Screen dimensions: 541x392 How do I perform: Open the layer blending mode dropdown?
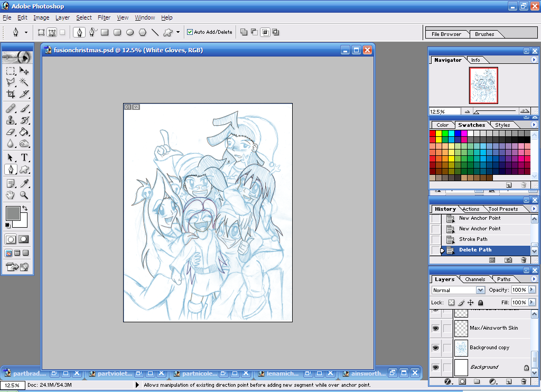pyautogui.click(x=480, y=290)
